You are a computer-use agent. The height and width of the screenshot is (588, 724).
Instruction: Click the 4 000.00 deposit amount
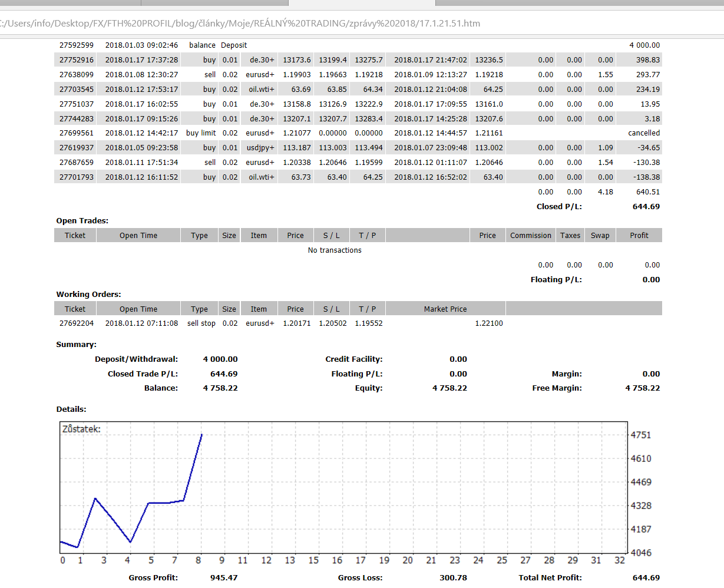click(644, 45)
